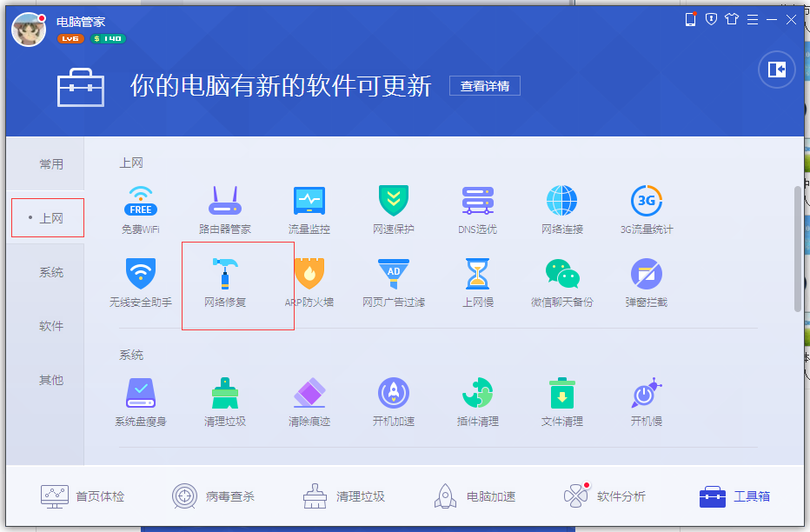Open 网速保护 speed protection
The width and height of the screenshot is (810, 532).
coord(394,209)
